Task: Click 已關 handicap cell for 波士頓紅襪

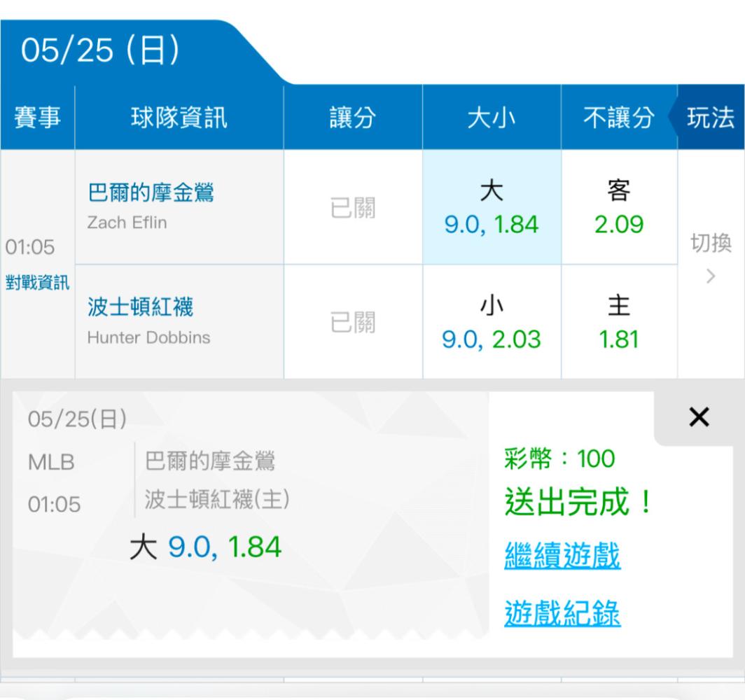Action: (353, 323)
